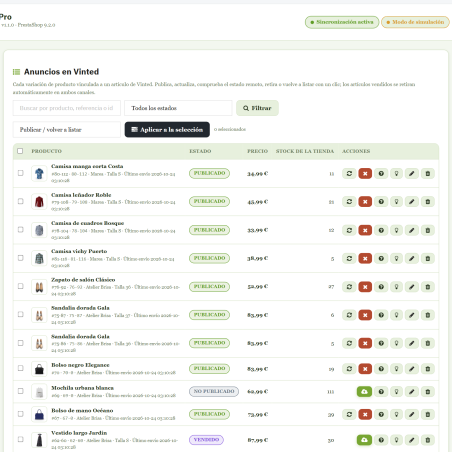Click the NO PUBLICADO status badge

click(x=214, y=391)
